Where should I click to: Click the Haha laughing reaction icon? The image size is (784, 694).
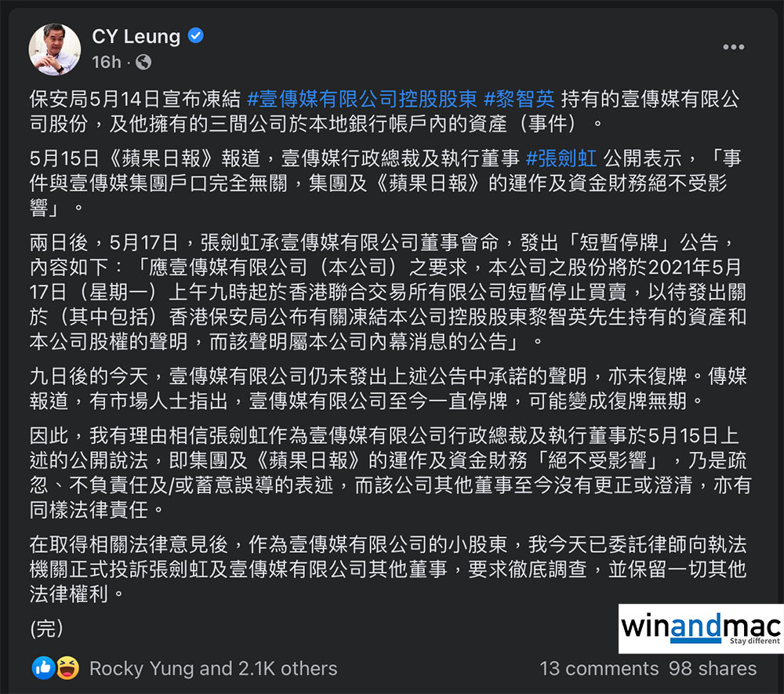[67, 668]
